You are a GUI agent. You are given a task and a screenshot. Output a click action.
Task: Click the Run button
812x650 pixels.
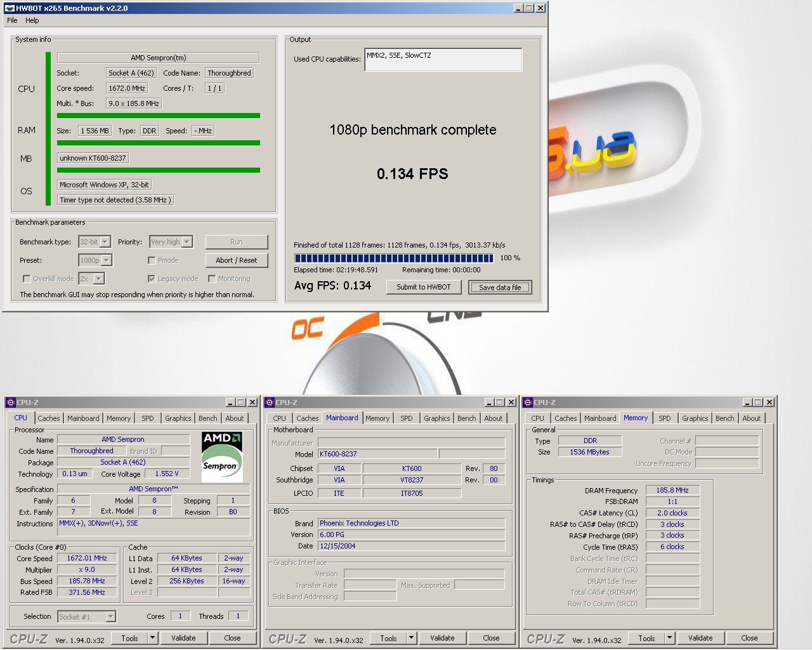point(237,242)
